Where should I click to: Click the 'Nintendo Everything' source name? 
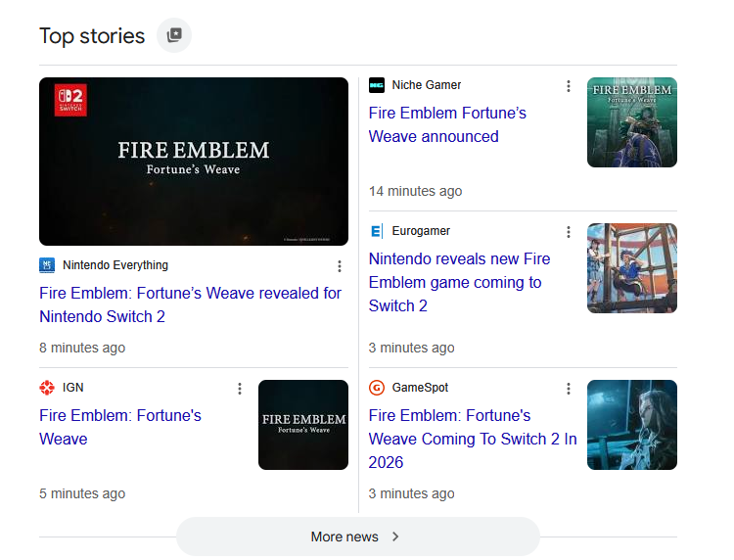tap(115, 265)
